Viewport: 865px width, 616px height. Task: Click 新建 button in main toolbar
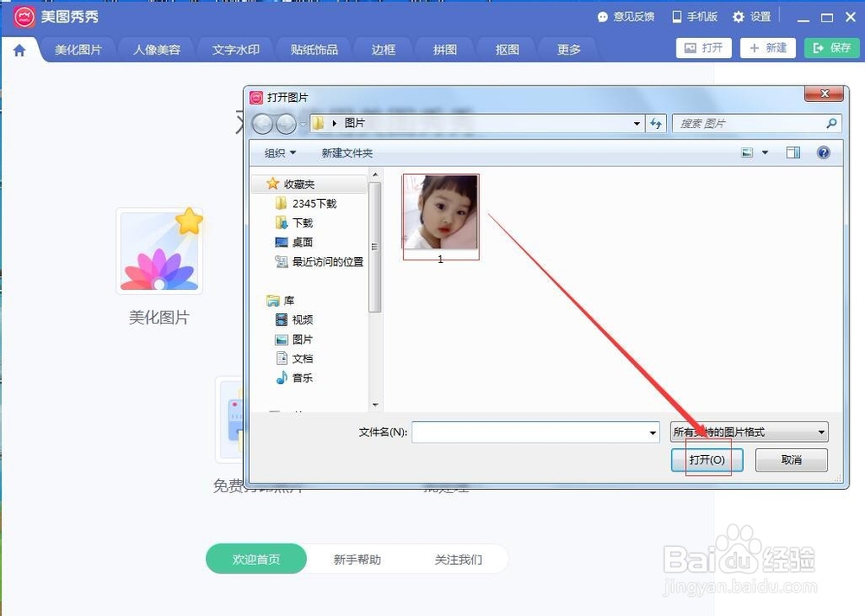(768, 48)
